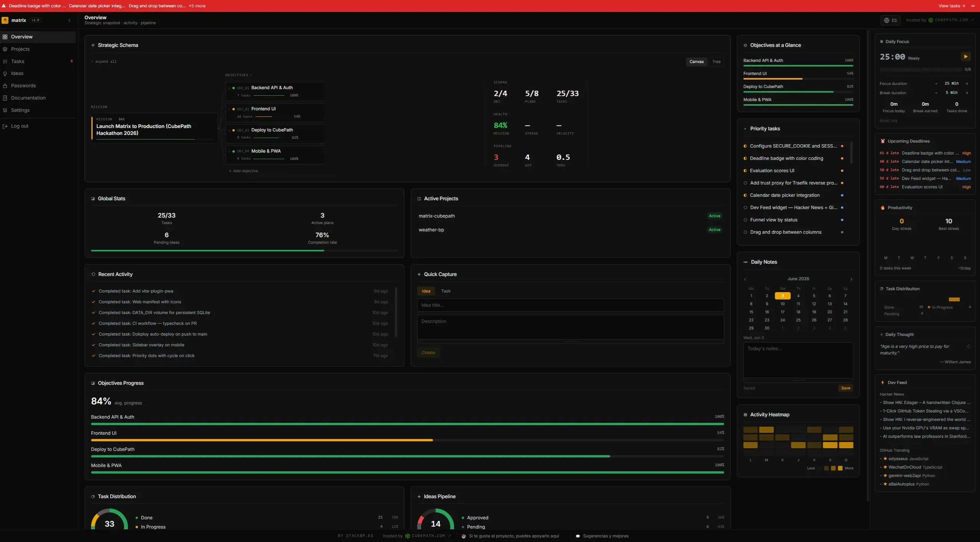The height and width of the screenshot is (542, 980).
Task: Click the external link arrow after CUBEPATH.COM header
Action: coord(972,20)
